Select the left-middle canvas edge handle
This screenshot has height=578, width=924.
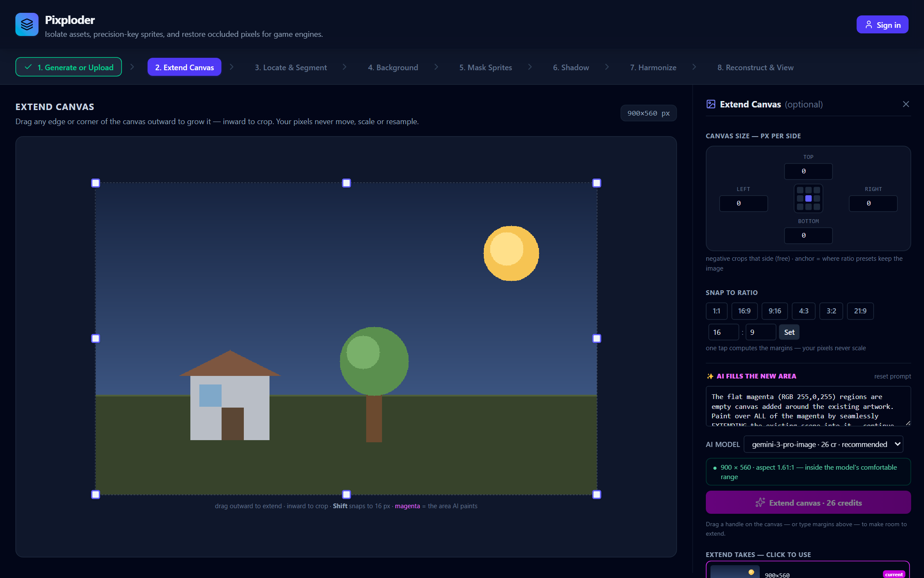[96, 338]
